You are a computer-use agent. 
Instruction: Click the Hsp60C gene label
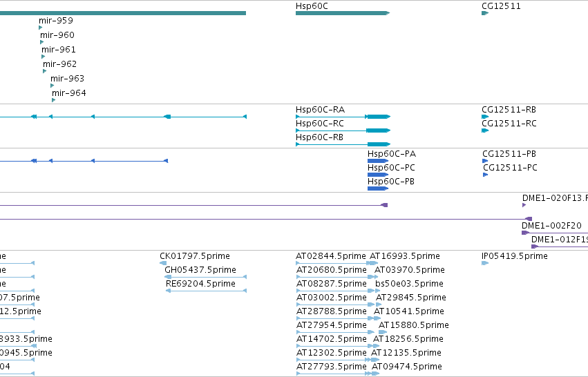point(312,6)
